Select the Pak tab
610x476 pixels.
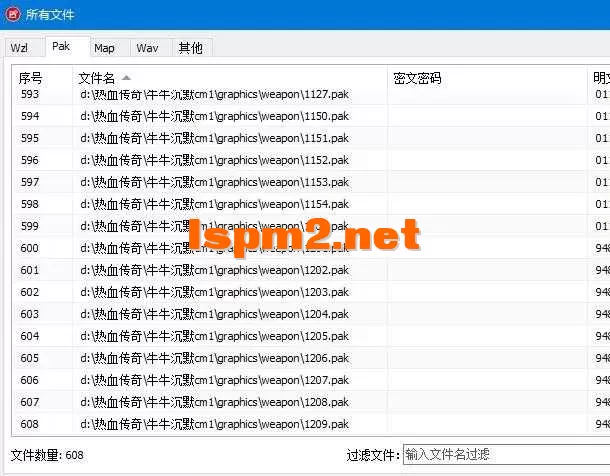pyautogui.click(x=68, y=46)
